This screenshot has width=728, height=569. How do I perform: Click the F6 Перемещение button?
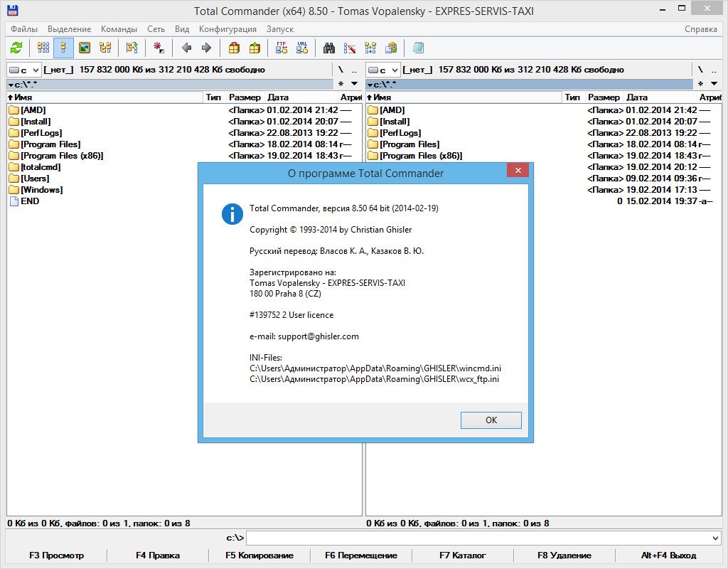click(x=361, y=555)
